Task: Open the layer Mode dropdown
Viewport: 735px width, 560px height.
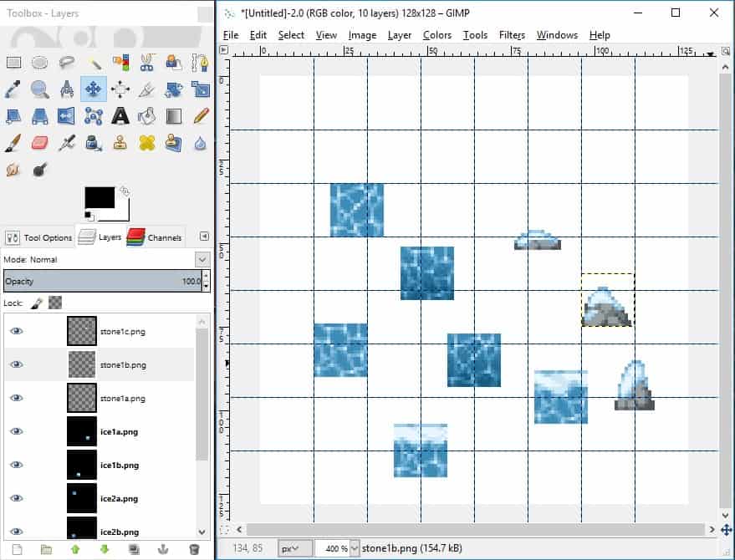Action: [202, 259]
